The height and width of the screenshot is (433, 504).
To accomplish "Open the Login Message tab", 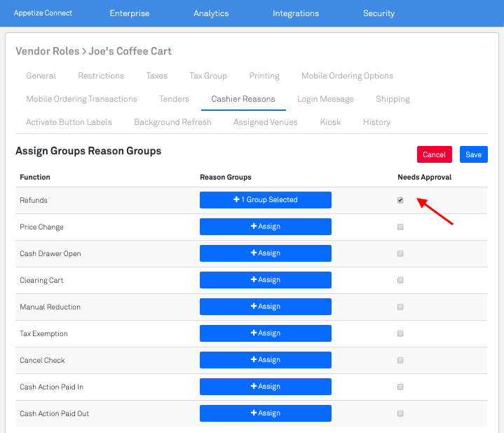I will point(325,99).
